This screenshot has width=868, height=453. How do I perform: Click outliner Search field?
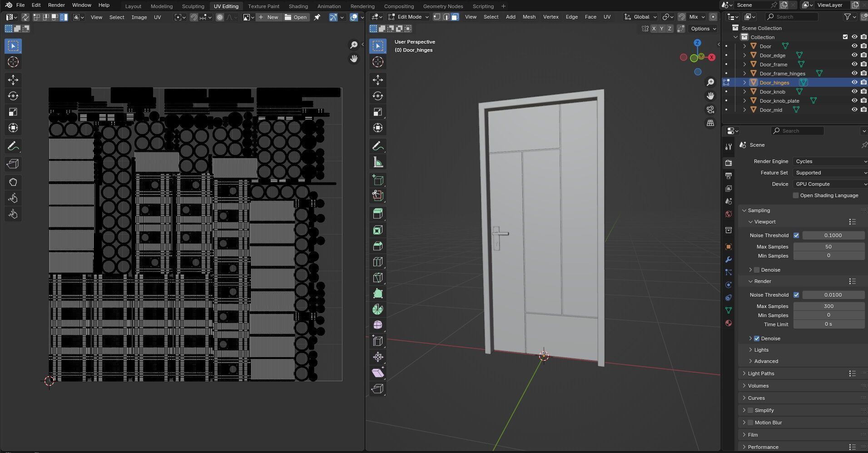pos(792,17)
